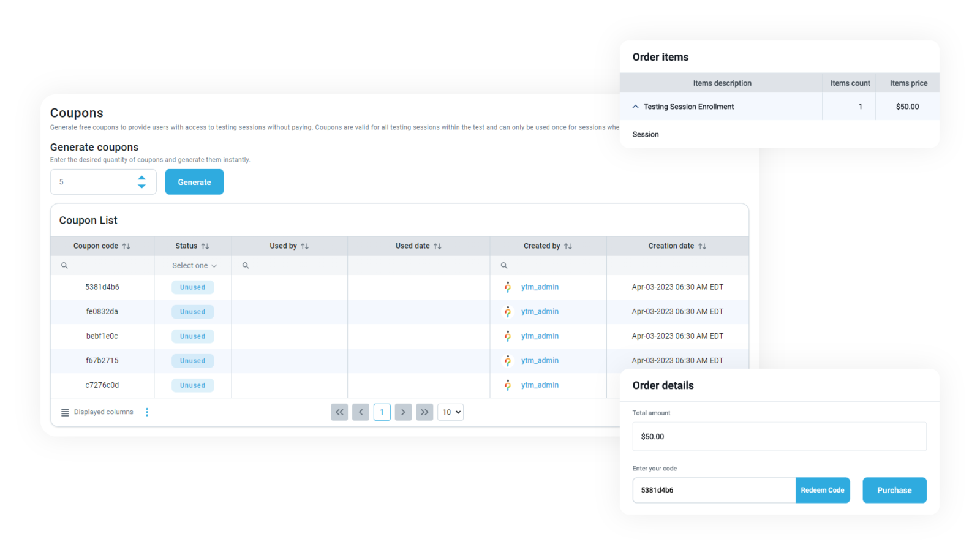Select page 1 in pagination
This screenshot has height=555, width=980.
click(x=382, y=412)
